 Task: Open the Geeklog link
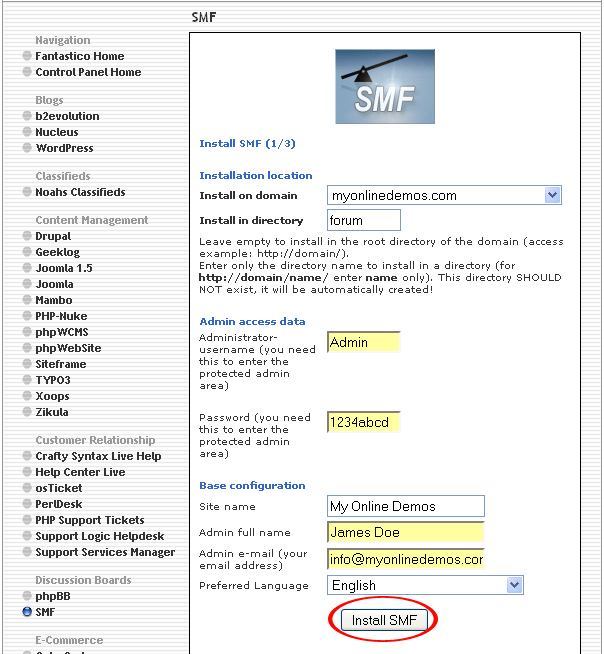(57, 252)
